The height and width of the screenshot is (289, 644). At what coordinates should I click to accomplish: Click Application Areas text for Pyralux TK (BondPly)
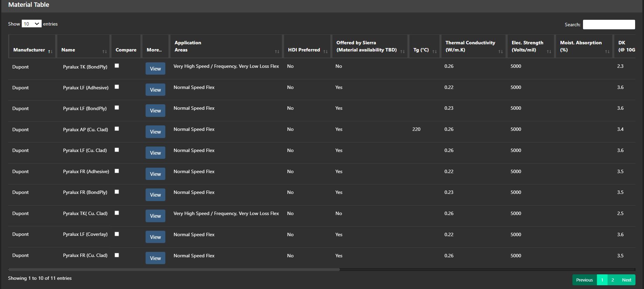(x=226, y=66)
